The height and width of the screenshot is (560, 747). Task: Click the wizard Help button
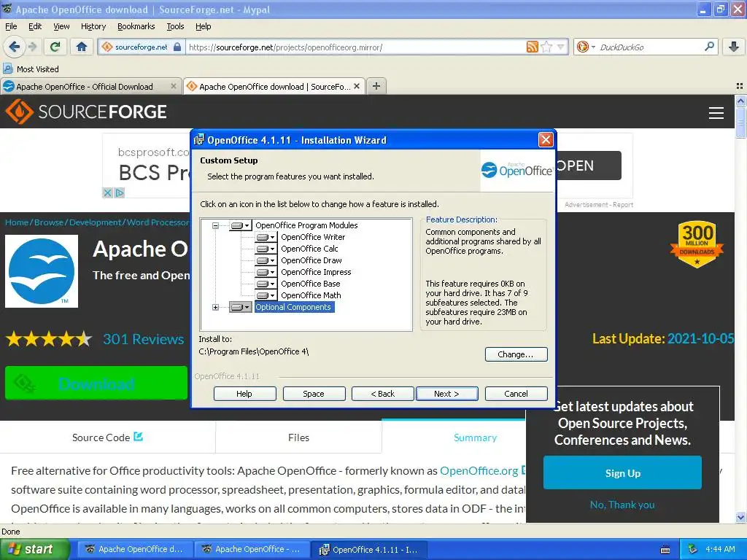(244, 394)
